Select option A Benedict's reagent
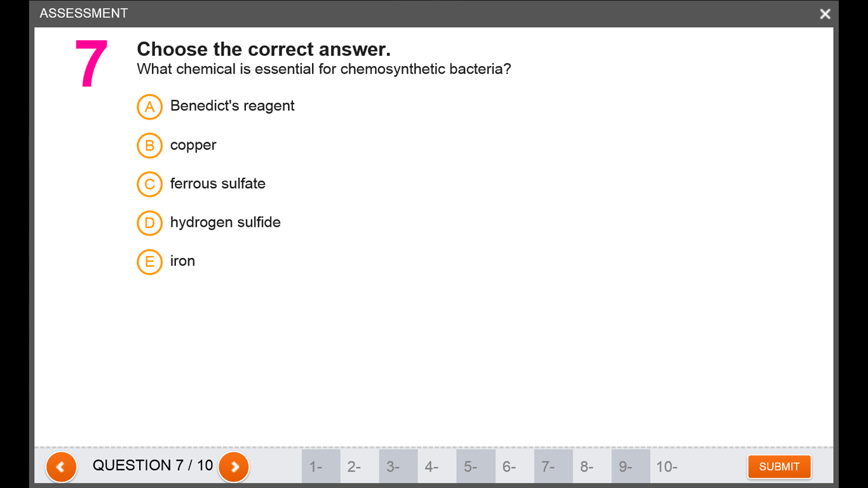 150,107
